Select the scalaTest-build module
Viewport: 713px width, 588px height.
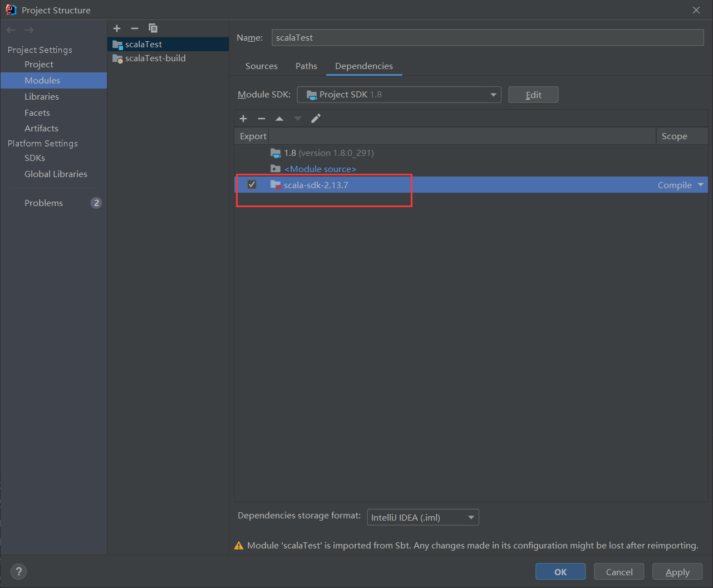click(168, 58)
